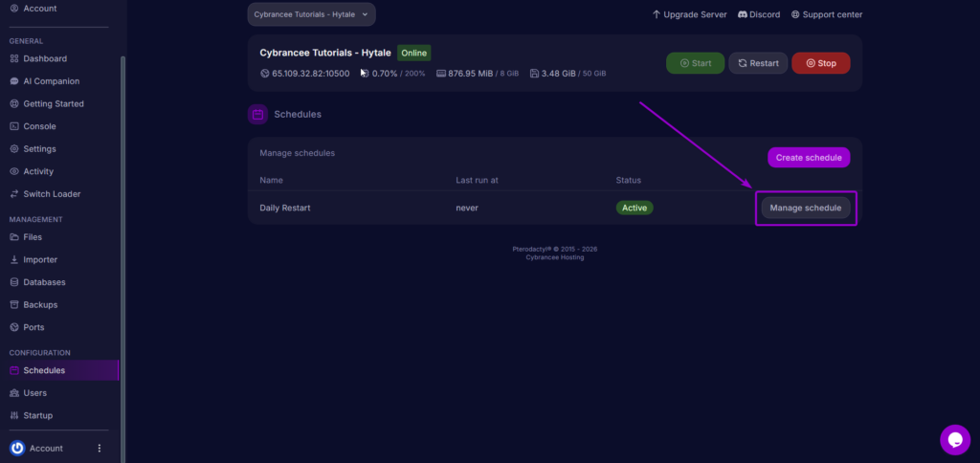Viewport: 980px width, 463px height.
Task: Click the Discord logo icon
Action: coord(743,14)
